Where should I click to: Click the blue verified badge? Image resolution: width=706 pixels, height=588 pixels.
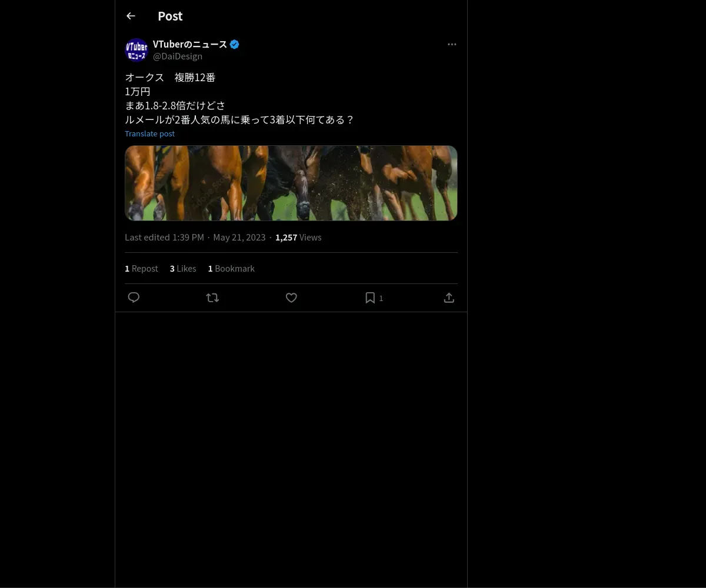[x=234, y=44]
